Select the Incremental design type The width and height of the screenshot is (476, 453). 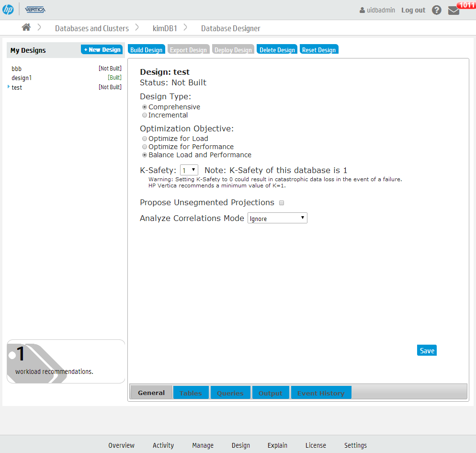click(145, 116)
